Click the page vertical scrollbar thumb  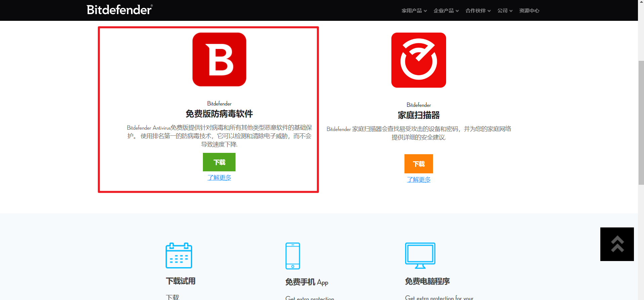(x=641, y=123)
